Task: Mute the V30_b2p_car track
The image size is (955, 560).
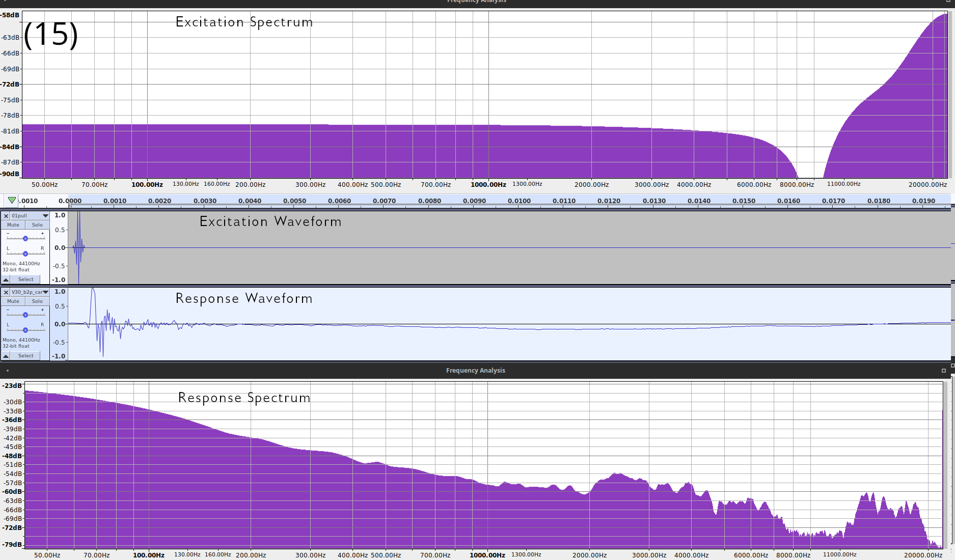Action: 13,301
